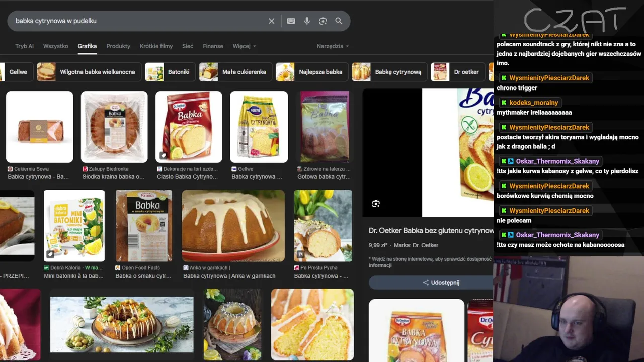Open the Produkty tab
The height and width of the screenshot is (362, 644).
118,46
